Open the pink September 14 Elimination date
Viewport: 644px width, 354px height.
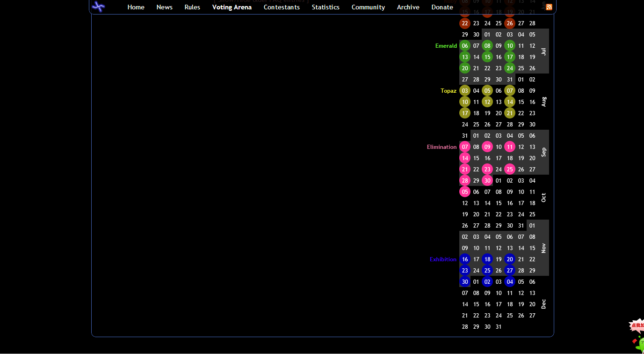465,158
